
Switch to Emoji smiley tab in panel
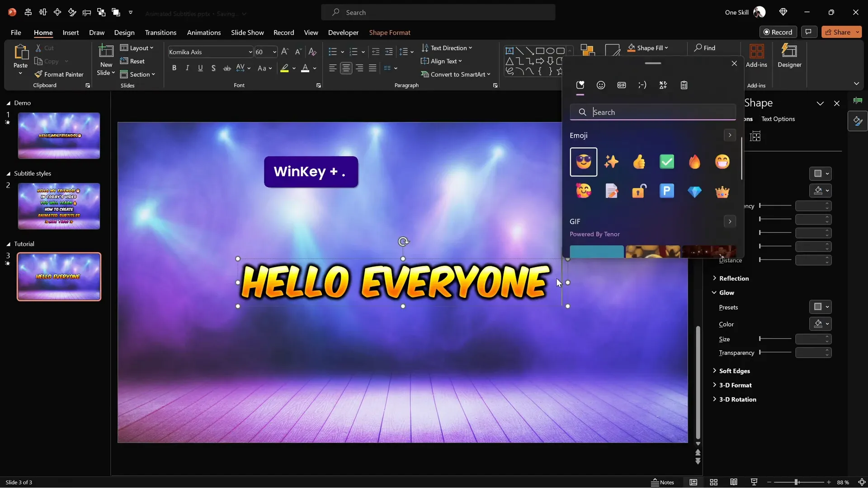pos(601,85)
